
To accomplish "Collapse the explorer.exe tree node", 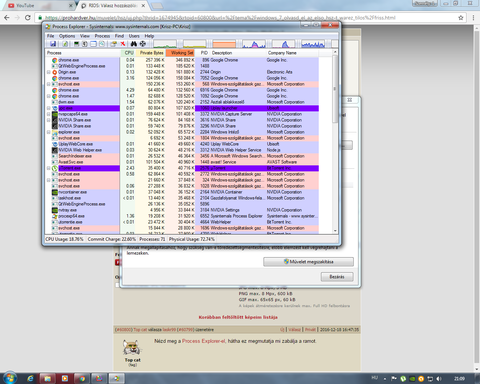I will 49,132.
